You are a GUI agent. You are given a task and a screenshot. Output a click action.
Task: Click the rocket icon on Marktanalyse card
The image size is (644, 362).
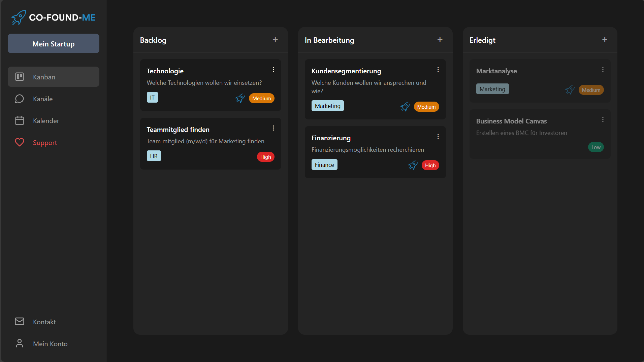pos(570,90)
